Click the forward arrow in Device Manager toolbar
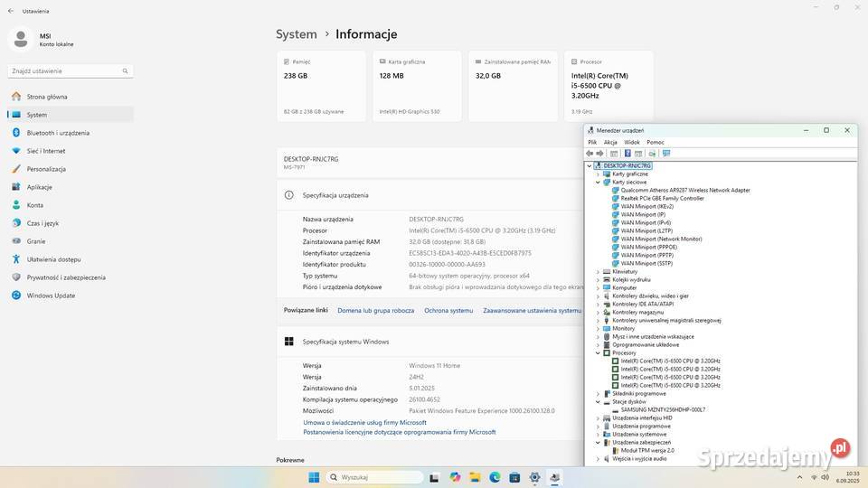The height and width of the screenshot is (488, 868). click(x=599, y=154)
